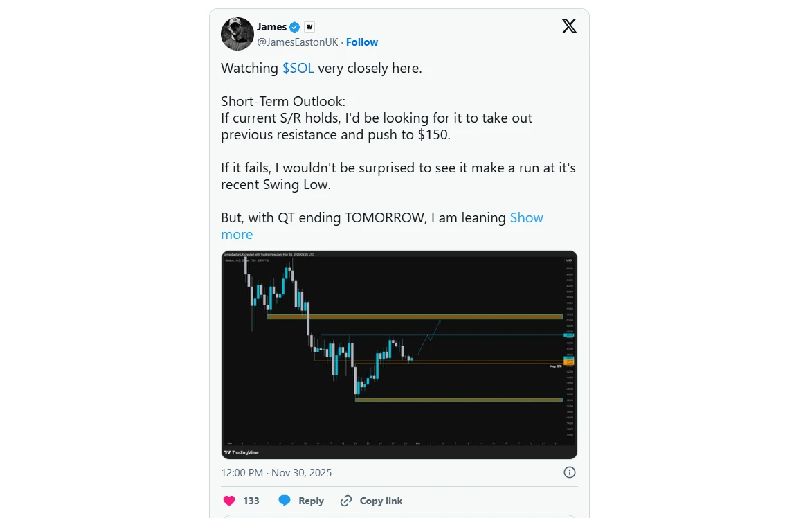Open the info icon beside the timestamp
This screenshot has width=812, height=518.
(x=570, y=472)
